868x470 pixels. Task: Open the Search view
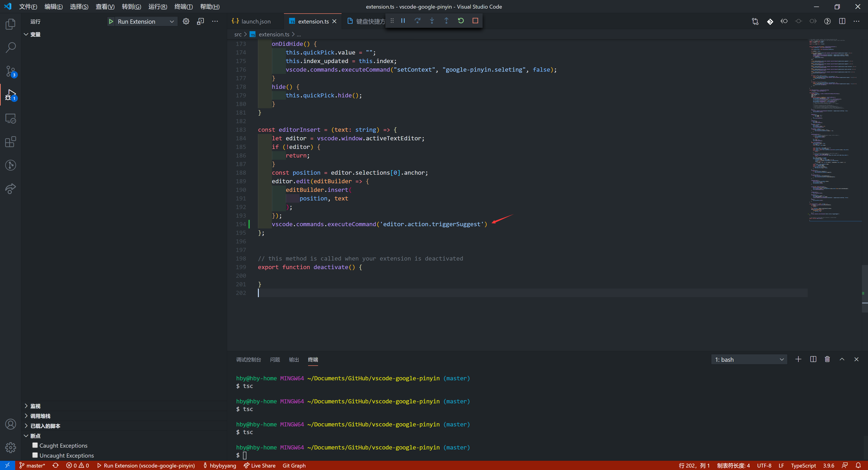10,47
